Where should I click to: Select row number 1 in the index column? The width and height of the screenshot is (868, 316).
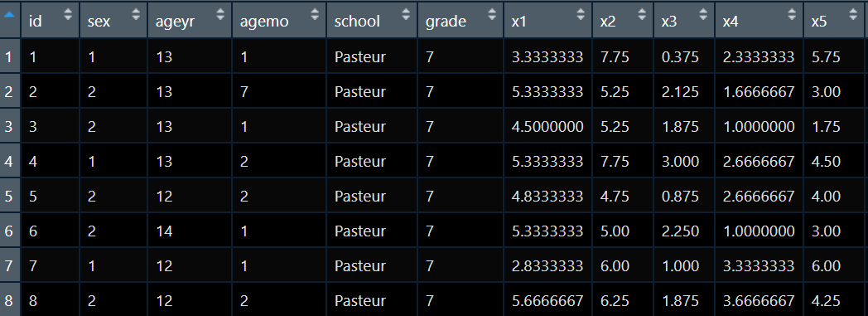[10, 56]
